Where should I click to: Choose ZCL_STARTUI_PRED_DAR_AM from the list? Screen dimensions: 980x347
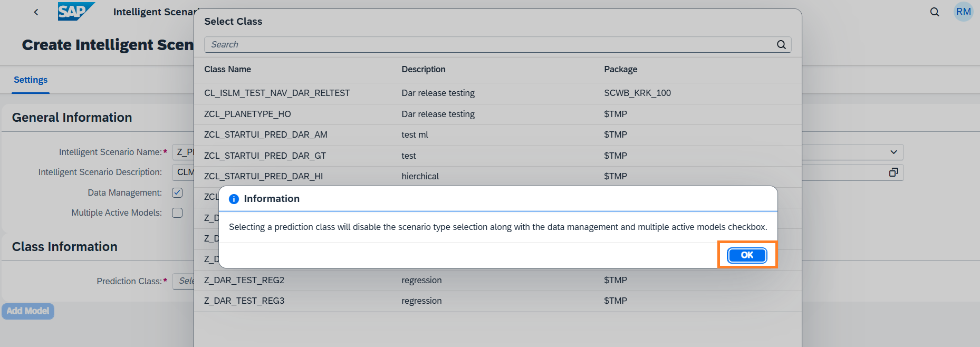[x=265, y=135]
